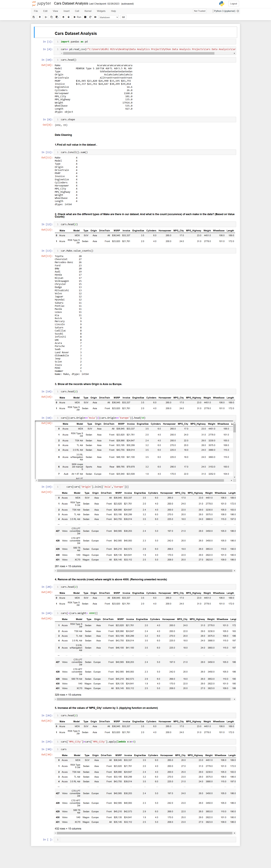Restart the kernel using the refresh icon

click(x=90, y=17)
